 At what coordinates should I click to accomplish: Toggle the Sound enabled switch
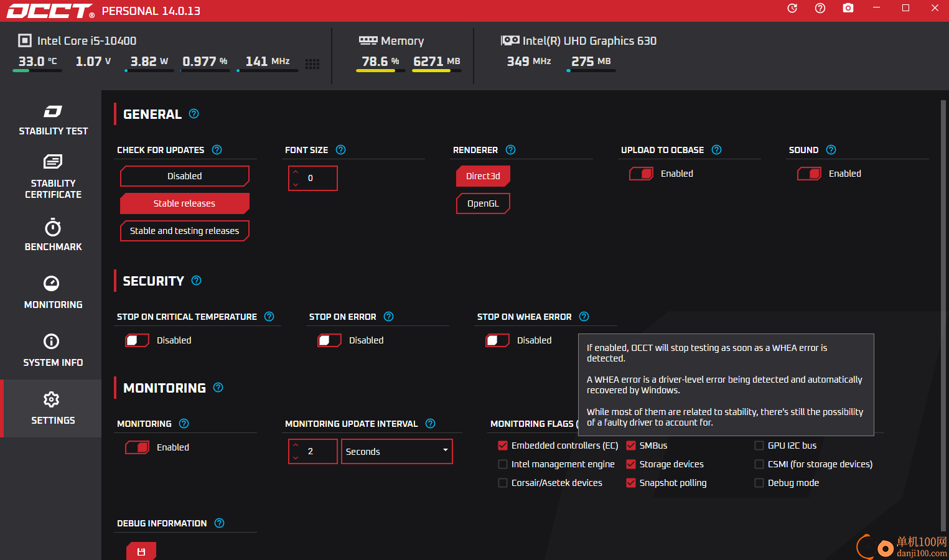[809, 174]
